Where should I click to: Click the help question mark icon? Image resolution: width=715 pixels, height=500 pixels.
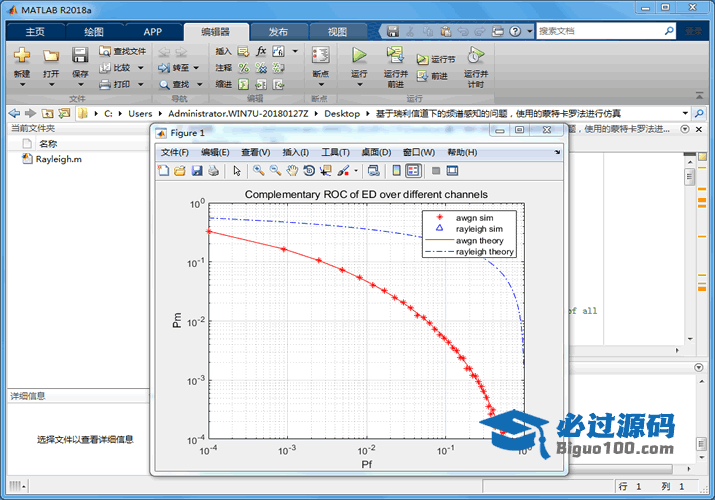point(515,31)
